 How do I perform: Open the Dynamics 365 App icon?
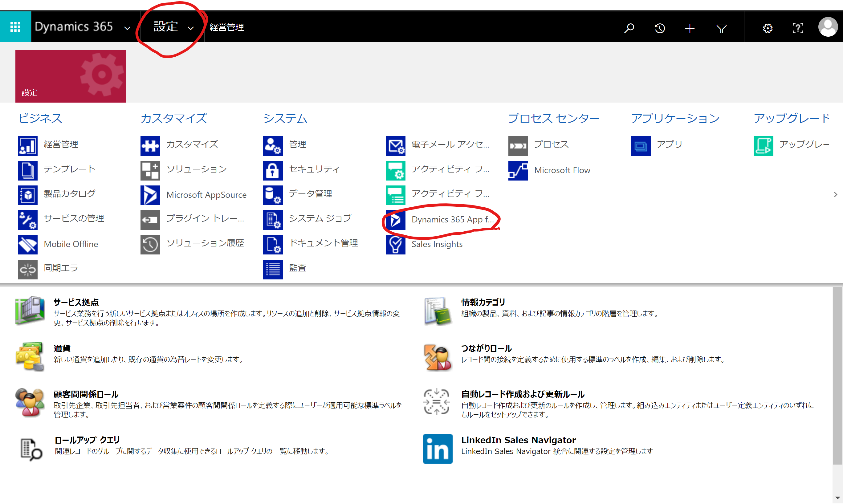pyautogui.click(x=395, y=219)
